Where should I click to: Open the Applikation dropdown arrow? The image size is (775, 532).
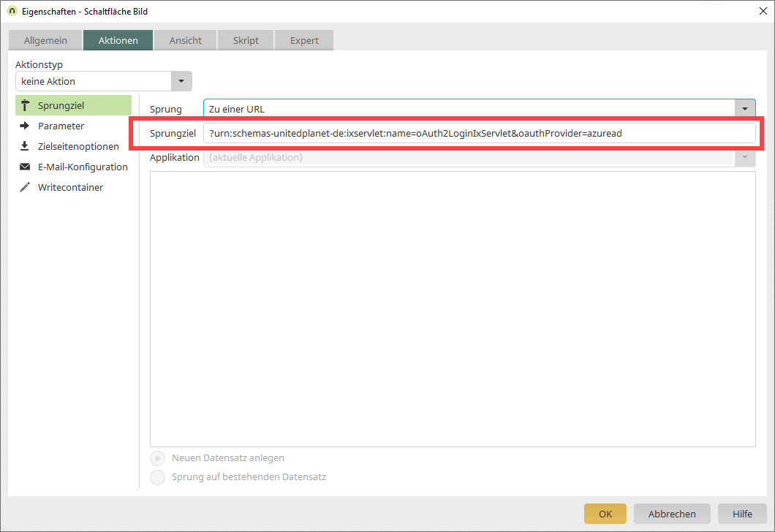pyautogui.click(x=745, y=158)
